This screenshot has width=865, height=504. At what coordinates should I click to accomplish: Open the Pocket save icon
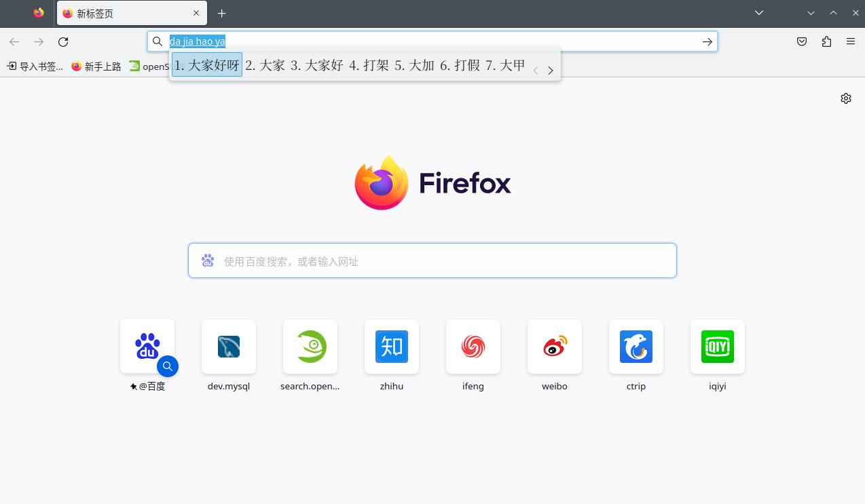(802, 42)
